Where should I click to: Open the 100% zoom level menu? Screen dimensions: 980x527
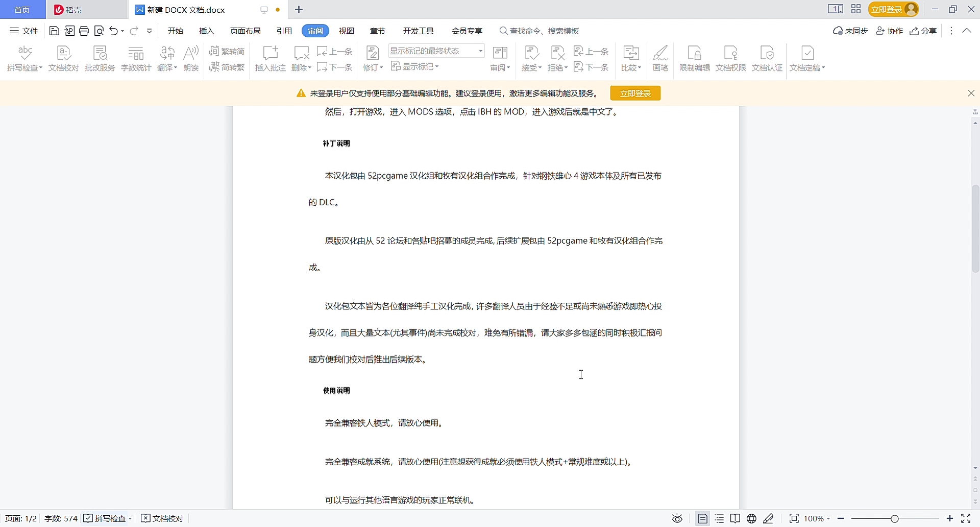[x=817, y=519]
